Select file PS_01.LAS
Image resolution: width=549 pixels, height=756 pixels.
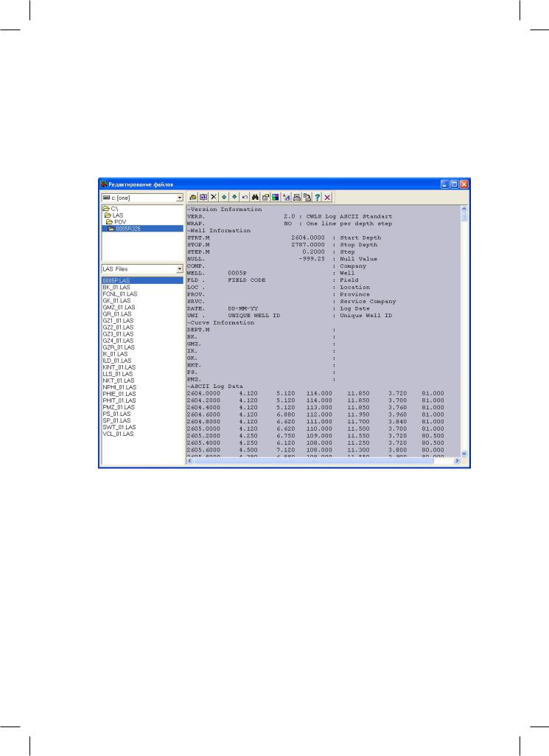click(116, 415)
